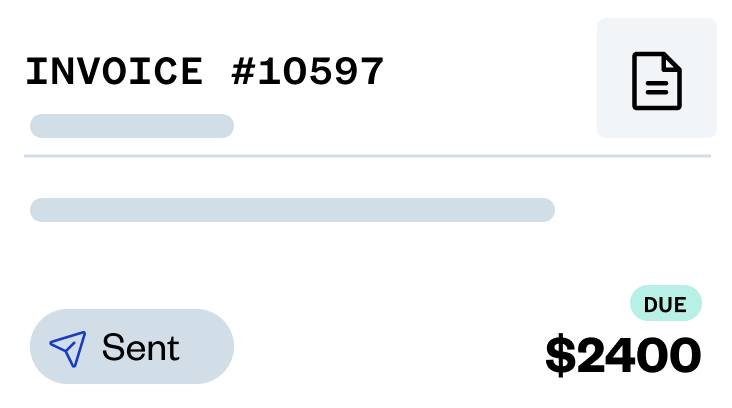Open the document file icon
Viewport: 732px width, 408px height.
click(x=657, y=80)
